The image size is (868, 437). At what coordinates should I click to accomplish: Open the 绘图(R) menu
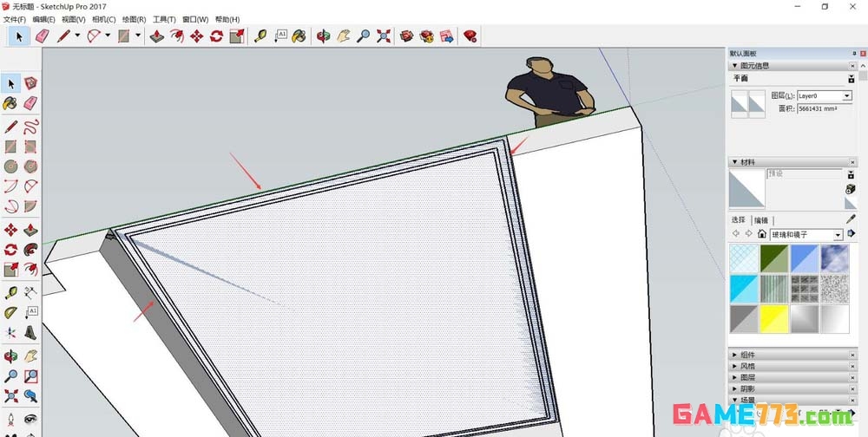134,19
